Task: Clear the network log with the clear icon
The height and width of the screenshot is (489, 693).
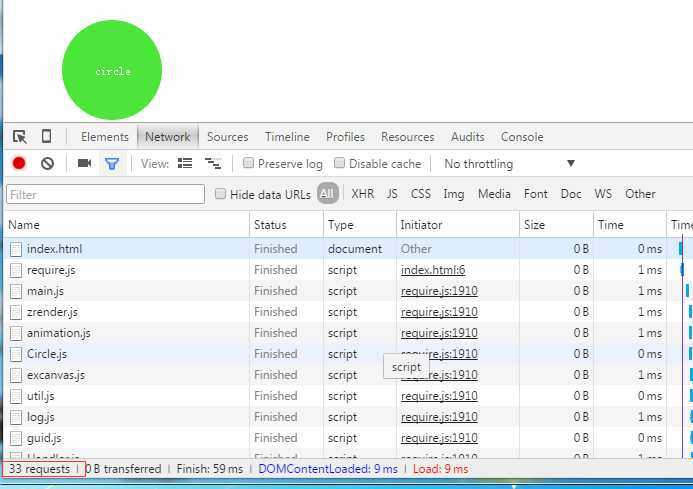Action: (x=47, y=164)
